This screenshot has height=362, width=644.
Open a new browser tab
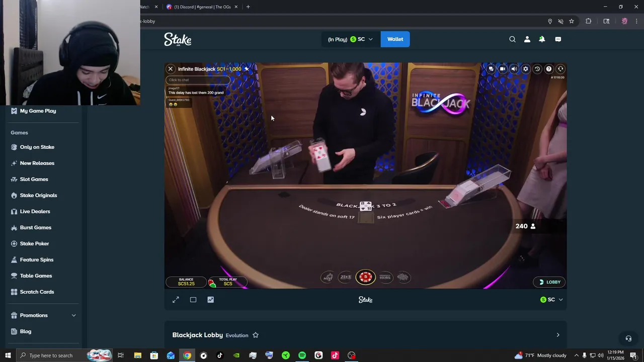[x=248, y=7]
